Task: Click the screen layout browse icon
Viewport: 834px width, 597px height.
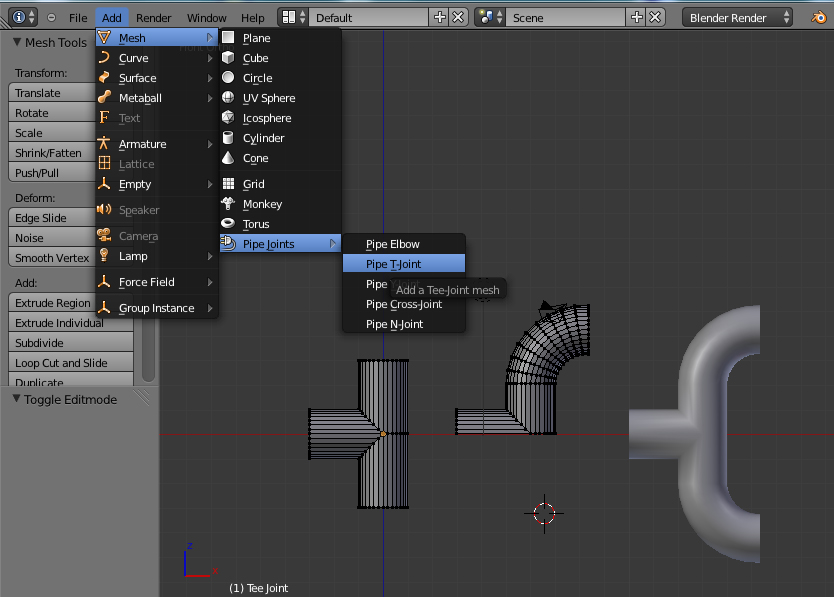Action: 294,18
